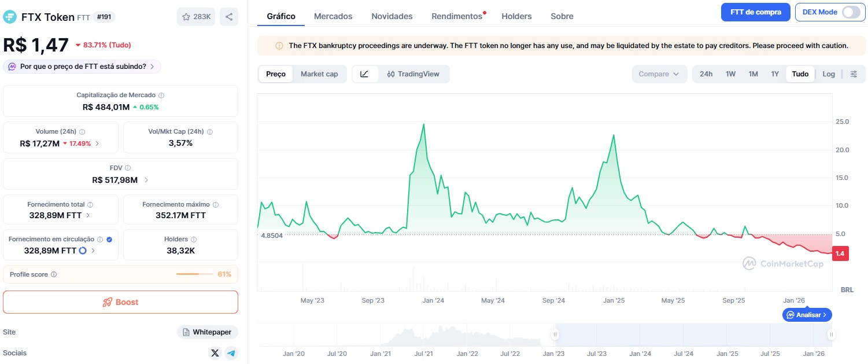Expand 'Por que o preço de FTT está subindo?'
868x364 pixels.
pos(82,67)
